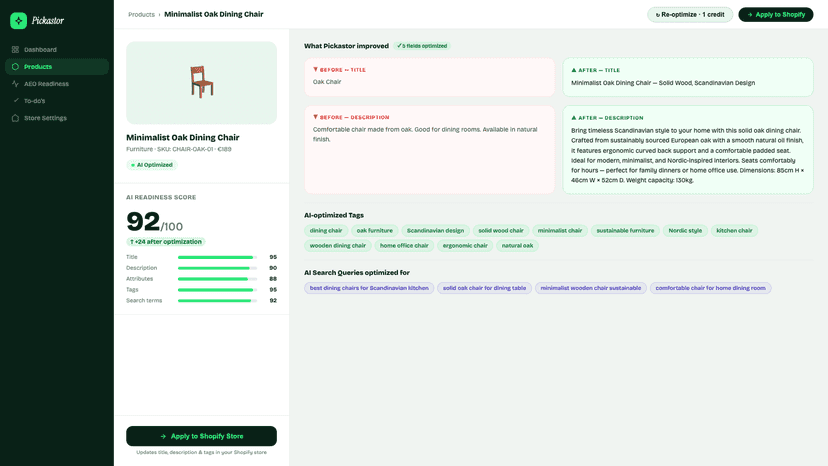The width and height of the screenshot is (828, 466).
Task: Click the To-do's checkmark icon
Action: (16, 100)
